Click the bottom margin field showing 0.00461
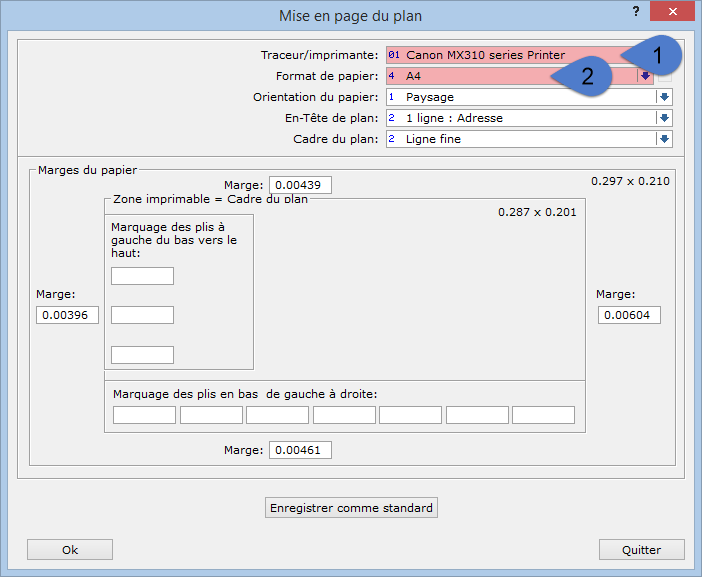 [299, 450]
